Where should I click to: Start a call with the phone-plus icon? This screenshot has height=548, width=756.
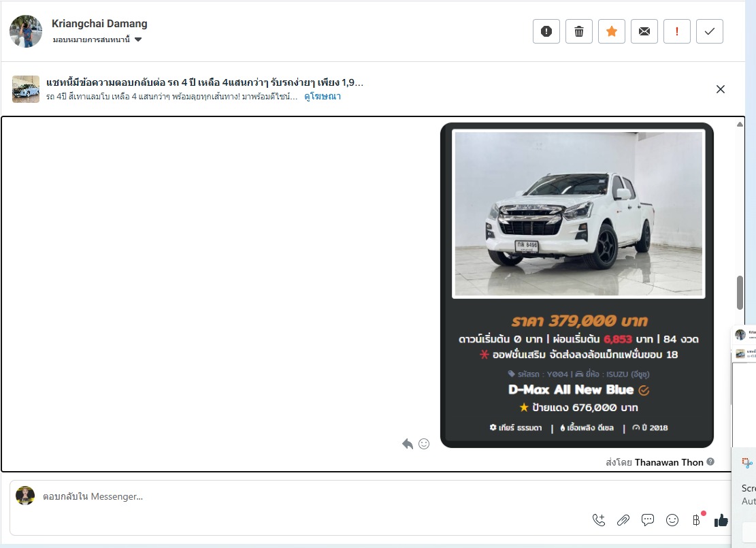[x=599, y=520]
